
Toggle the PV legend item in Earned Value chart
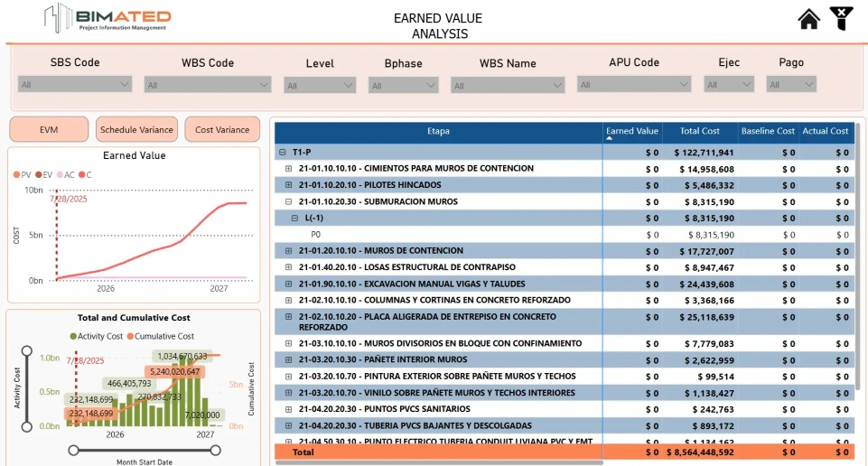coord(22,174)
